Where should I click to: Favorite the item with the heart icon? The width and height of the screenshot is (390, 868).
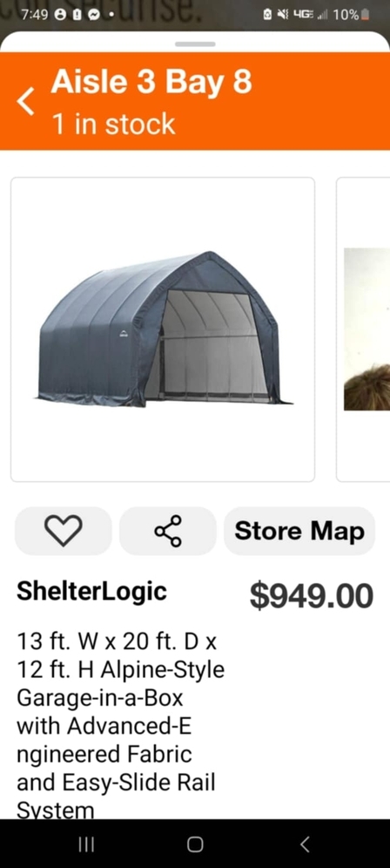point(63,531)
